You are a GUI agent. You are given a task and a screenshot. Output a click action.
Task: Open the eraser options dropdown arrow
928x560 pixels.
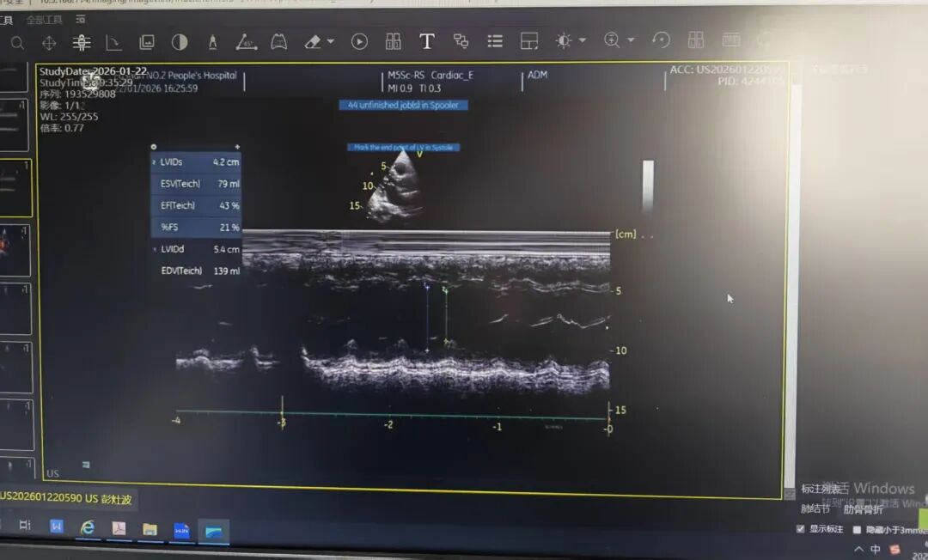coord(330,41)
